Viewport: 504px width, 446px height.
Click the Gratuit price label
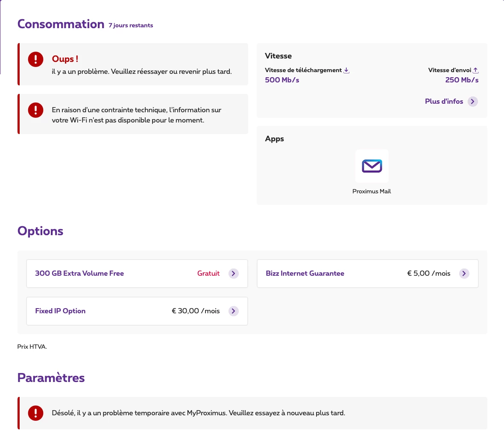[208, 274]
